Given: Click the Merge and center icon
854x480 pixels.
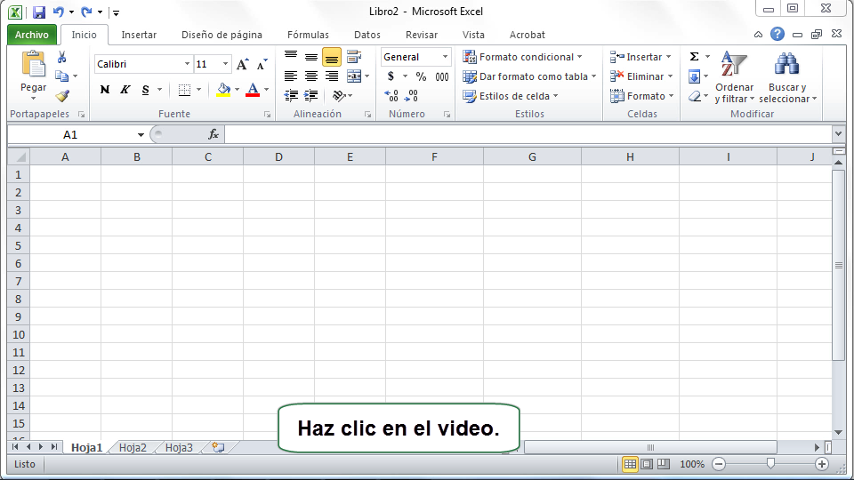Looking at the screenshot, I should [x=354, y=76].
